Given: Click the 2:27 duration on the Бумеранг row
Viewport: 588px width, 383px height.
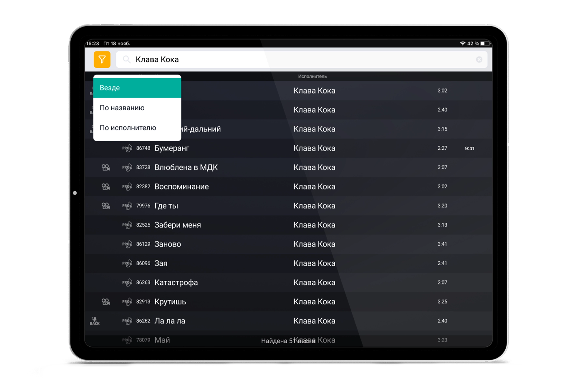Looking at the screenshot, I should [x=442, y=148].
